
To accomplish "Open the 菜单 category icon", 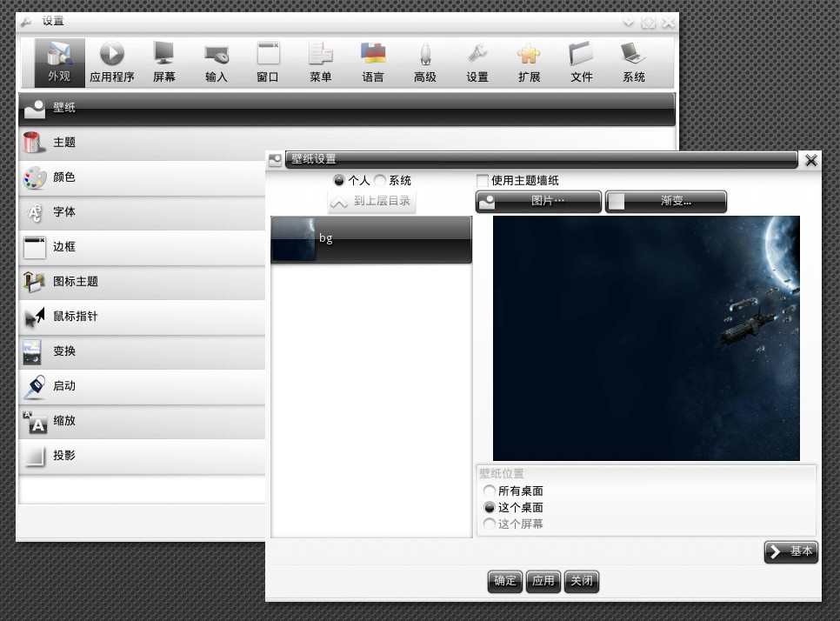I will [x=320, y=62].
